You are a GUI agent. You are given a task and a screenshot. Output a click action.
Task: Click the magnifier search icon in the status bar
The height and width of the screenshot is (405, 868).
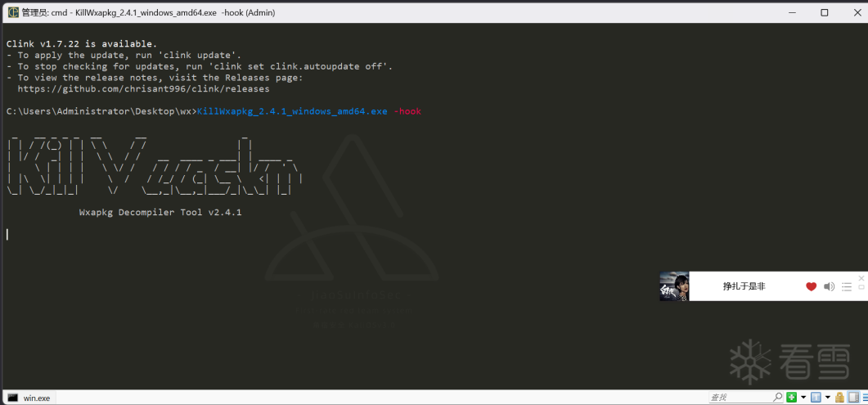coord(778,398)
